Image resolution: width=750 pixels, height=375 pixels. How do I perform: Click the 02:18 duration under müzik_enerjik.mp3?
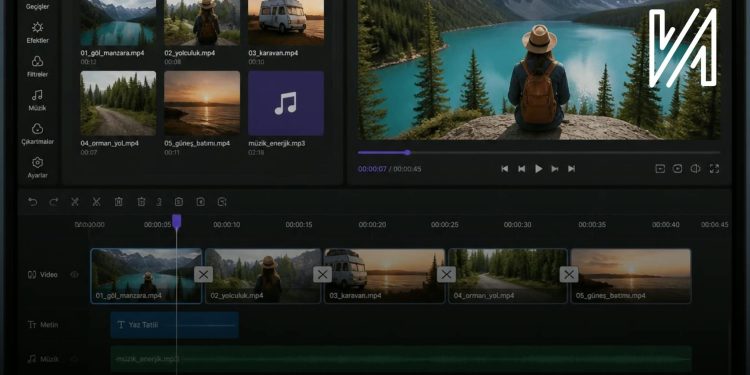coord(256,153)
